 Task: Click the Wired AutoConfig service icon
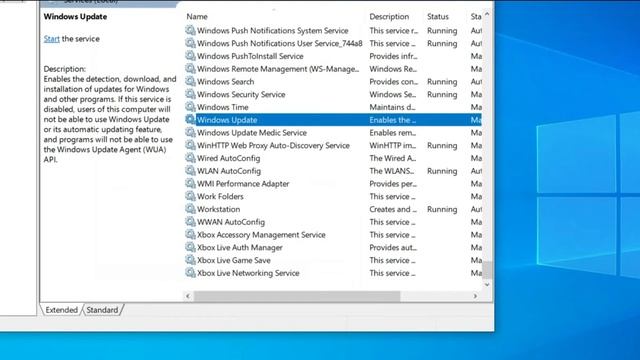click(x=190, y=158)
